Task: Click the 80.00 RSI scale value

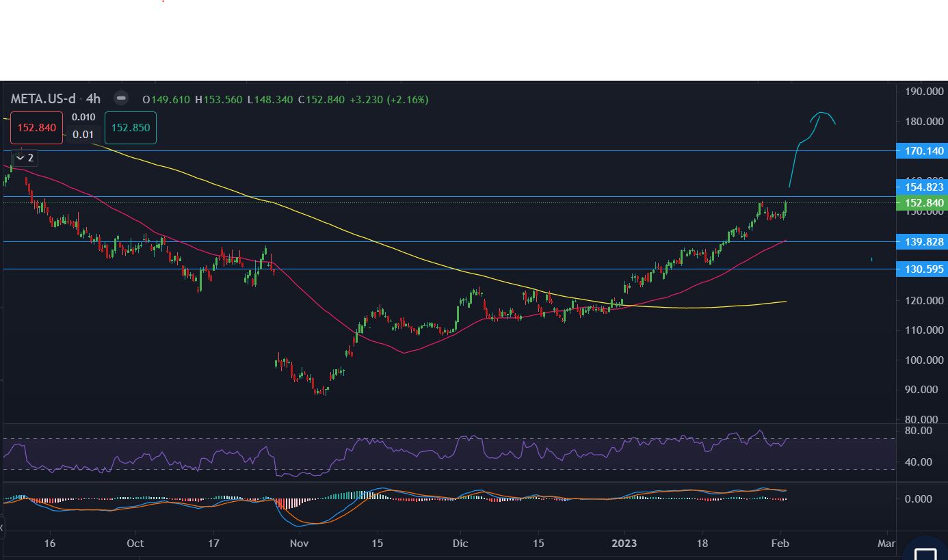Action: pos(918,431)
